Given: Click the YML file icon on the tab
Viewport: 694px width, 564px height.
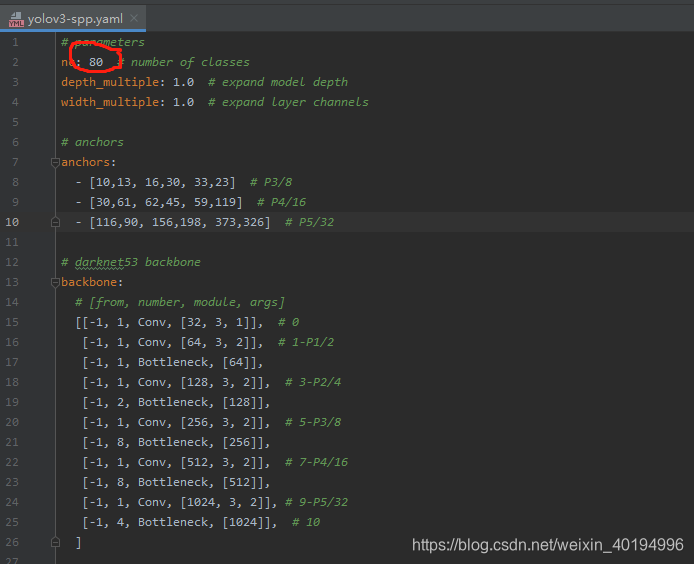Looking at the screenshot, I should click(x=16, y=19).
